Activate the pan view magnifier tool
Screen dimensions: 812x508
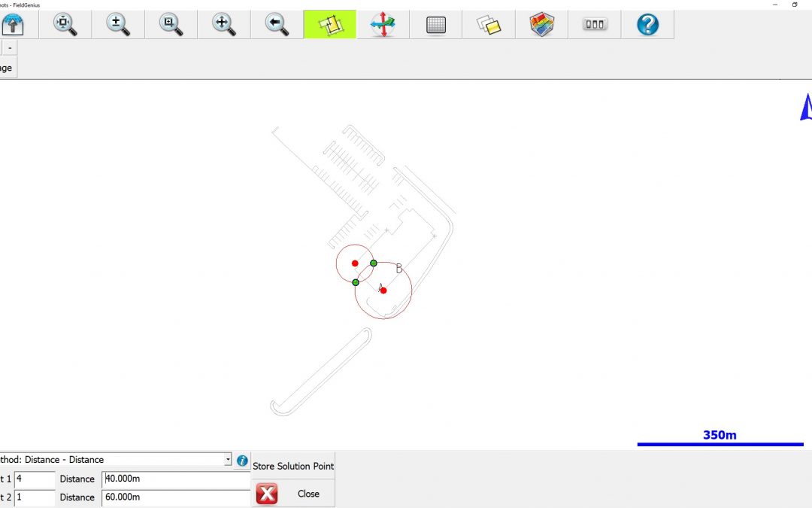(223, 24)
